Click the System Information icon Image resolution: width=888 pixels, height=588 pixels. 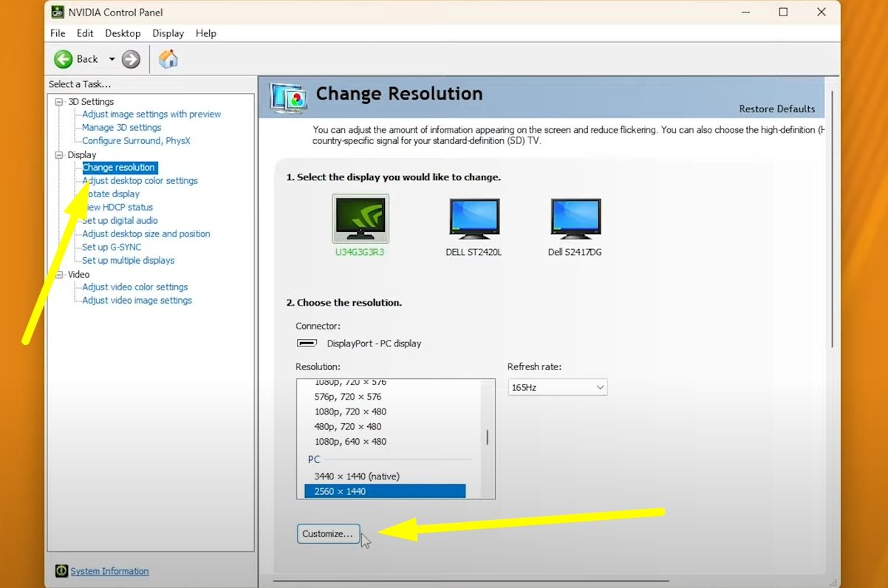pos(62,571)
